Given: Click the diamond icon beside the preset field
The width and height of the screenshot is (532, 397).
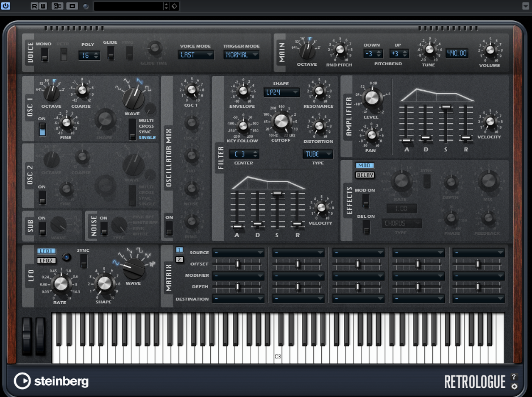Looking at the screenshot, I should click(175, 6).
